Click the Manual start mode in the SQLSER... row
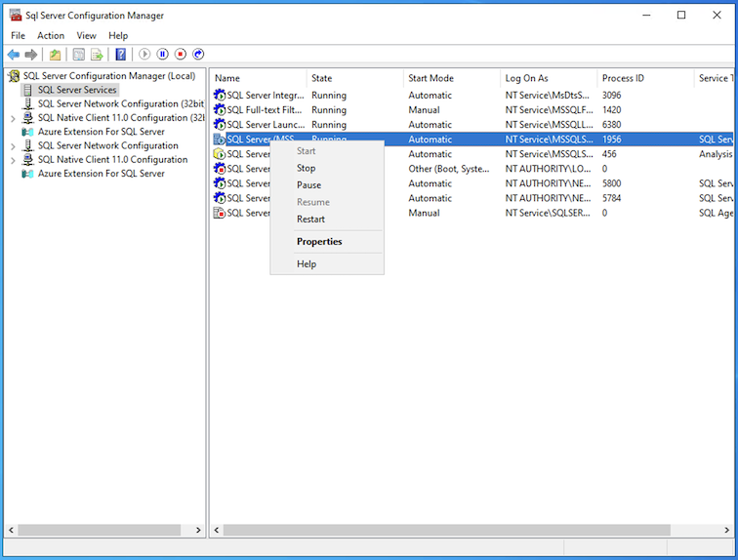The height and width of the screenshot is (560, 738). tap(424, 213)
